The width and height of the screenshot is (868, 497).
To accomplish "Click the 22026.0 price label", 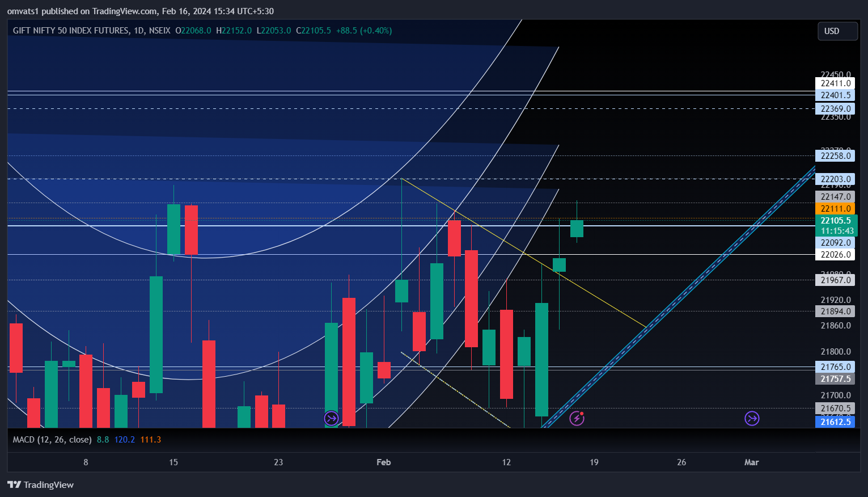I will [835, 255].
